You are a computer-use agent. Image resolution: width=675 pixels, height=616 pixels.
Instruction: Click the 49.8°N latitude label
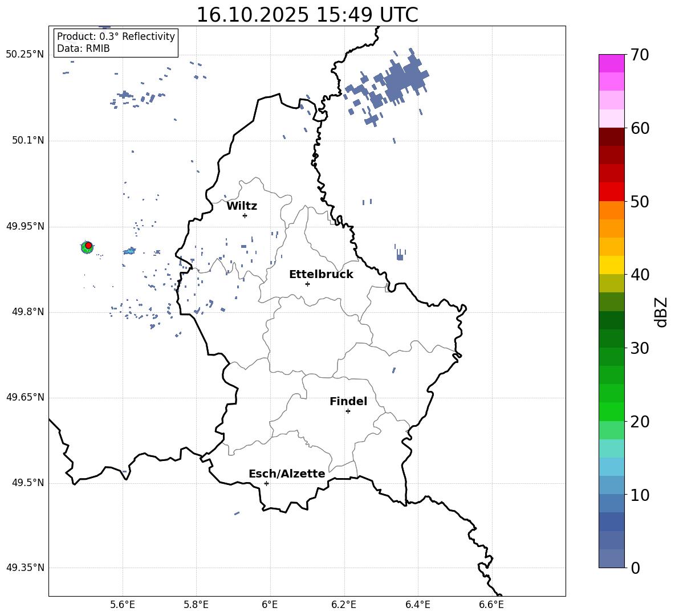click(28, 312)
